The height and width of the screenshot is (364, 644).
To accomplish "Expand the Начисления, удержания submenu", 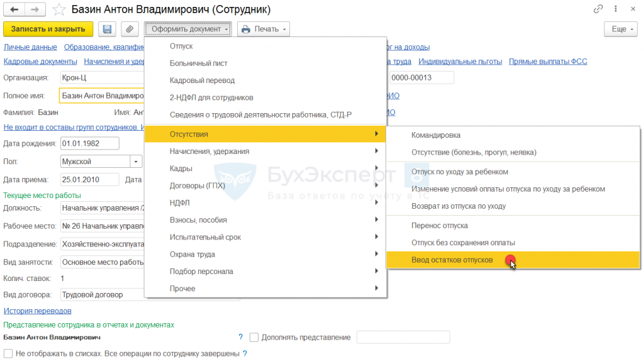I will pyautogui.click(x=209, y=151).
